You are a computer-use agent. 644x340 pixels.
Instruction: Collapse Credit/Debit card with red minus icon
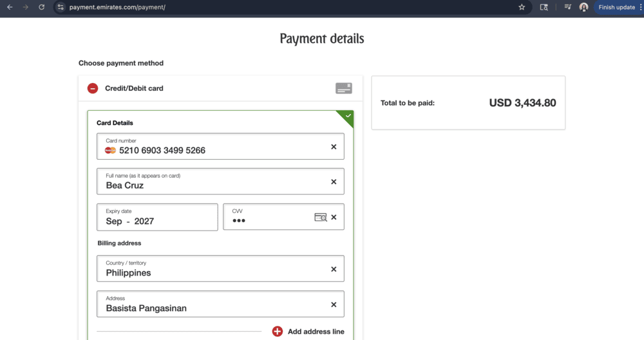93,88
